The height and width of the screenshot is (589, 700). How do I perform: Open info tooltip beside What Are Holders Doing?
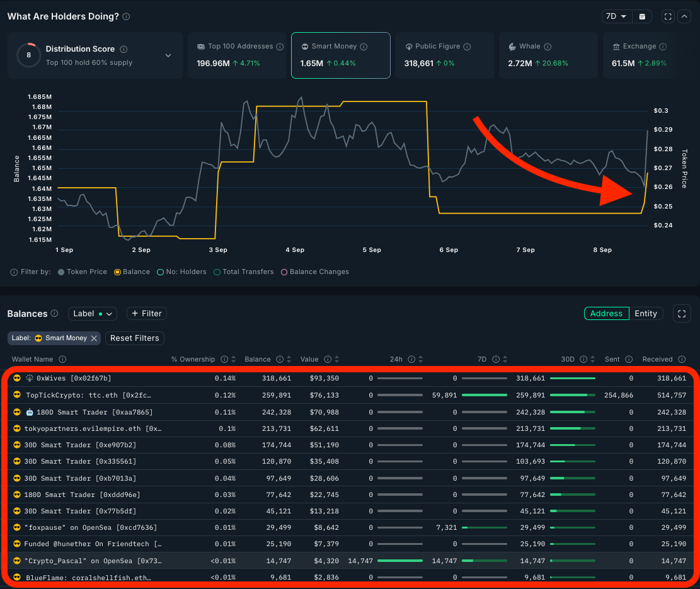point(127,16)
